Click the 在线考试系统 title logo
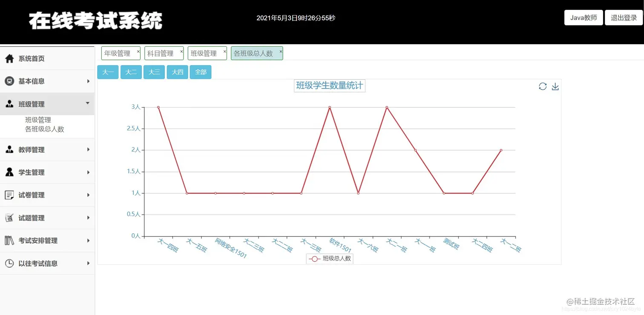This screenshot has height=315, width=644. pyautogui.click(x=96, y=20)
